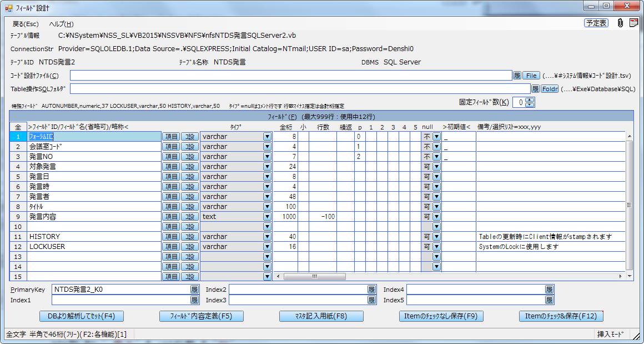Viewport: 644px width, 344px height.
Task: Click the 履 history icon beside the Foldr button
Action: 535,88
